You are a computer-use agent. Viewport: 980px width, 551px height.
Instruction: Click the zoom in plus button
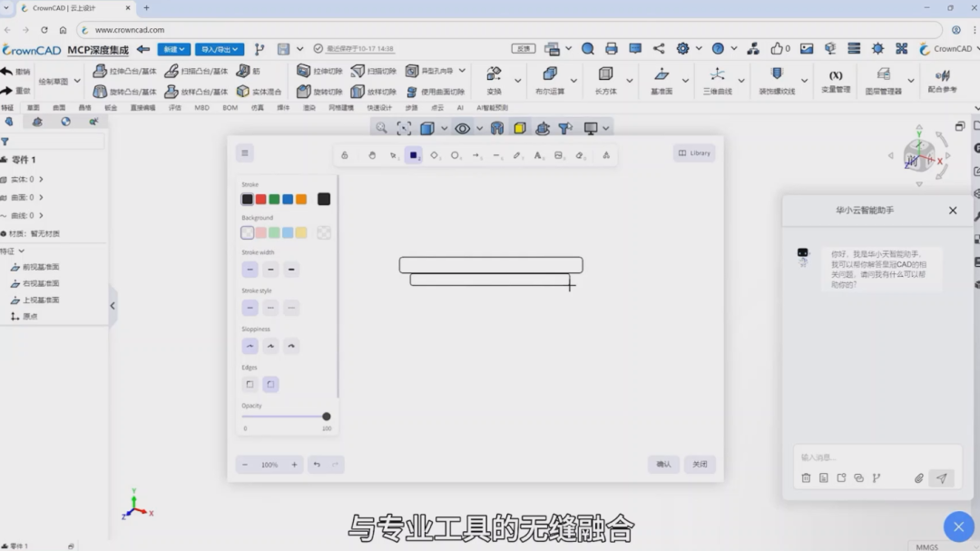coord(294,465)
